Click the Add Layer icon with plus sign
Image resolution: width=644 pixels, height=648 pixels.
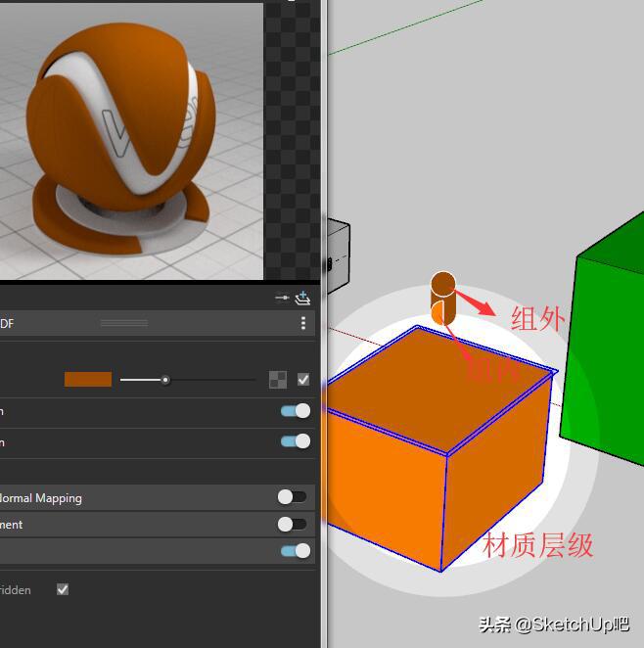tap(302, 298)
